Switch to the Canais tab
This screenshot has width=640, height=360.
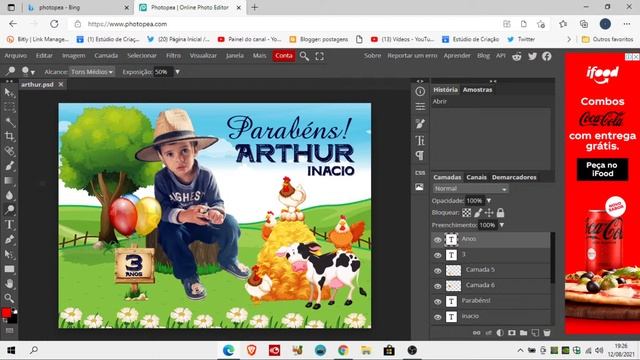click(476, 177)
